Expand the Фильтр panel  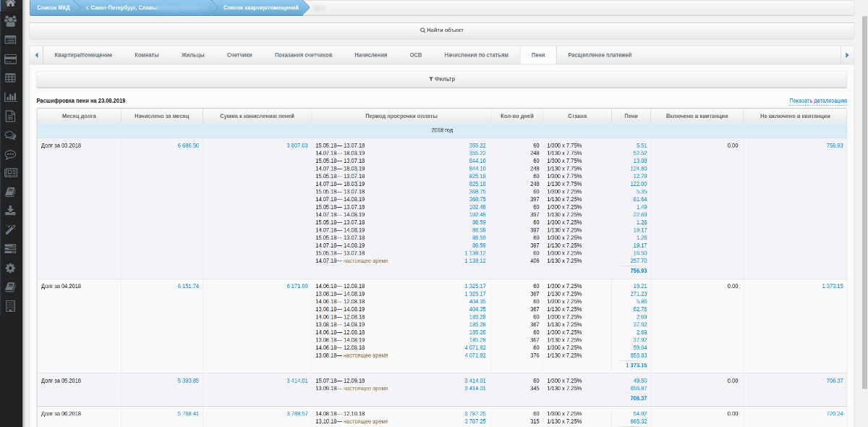(x=441, y=79)
